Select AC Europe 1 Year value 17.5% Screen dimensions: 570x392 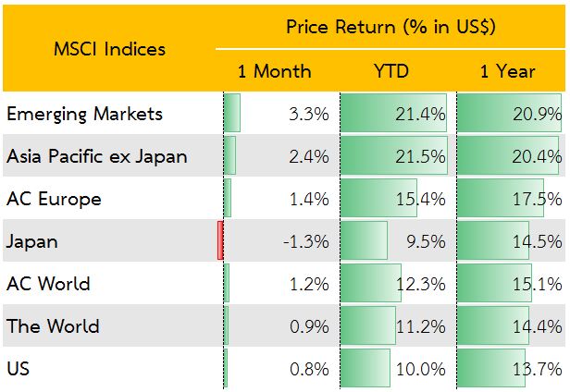pos(536,199)
